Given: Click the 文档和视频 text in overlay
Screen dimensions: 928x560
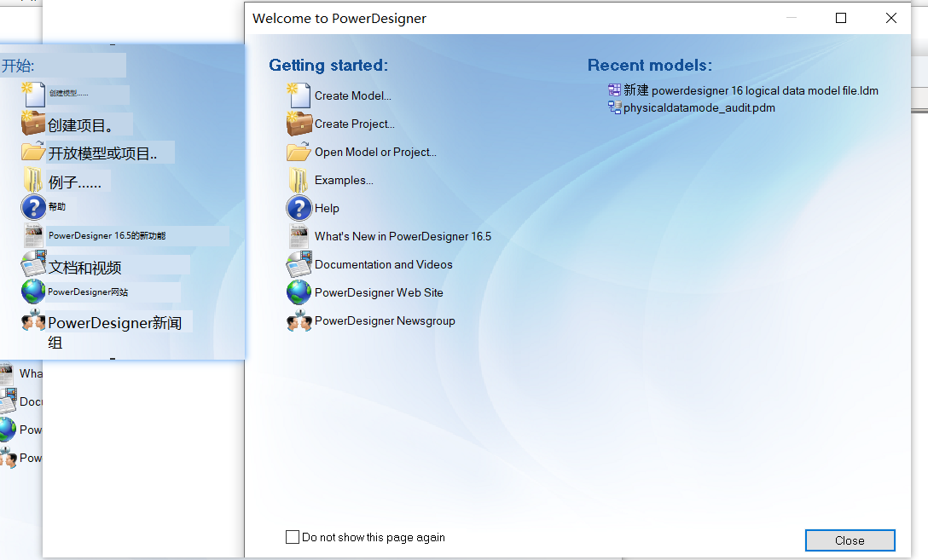Looking at the screenshot, I should 84,268.
